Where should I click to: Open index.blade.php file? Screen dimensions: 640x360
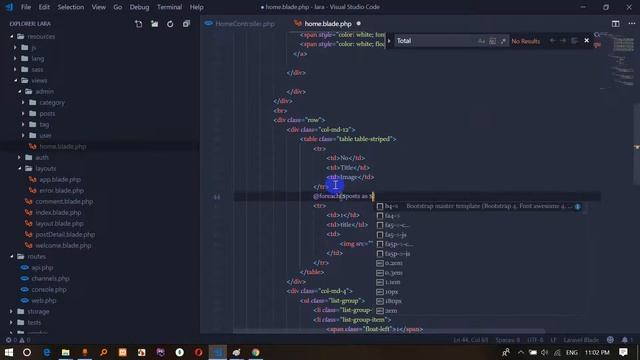(x=58, y=212)
